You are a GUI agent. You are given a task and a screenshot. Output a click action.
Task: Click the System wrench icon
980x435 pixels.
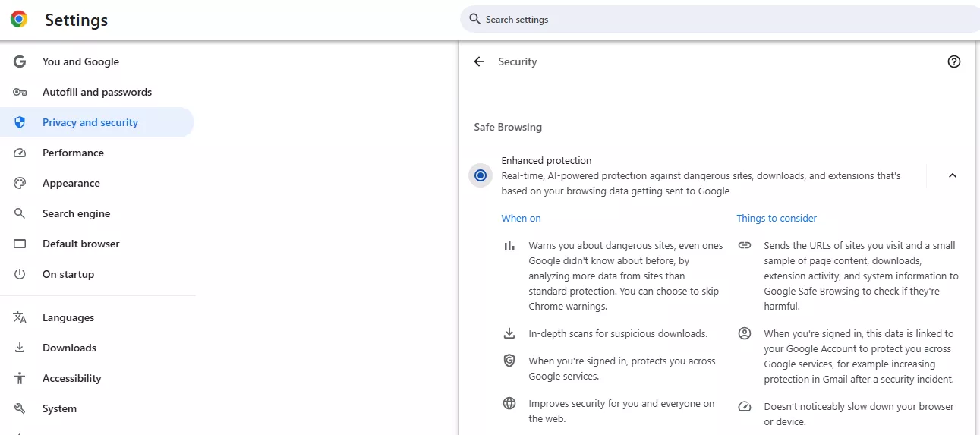(20, 408)
